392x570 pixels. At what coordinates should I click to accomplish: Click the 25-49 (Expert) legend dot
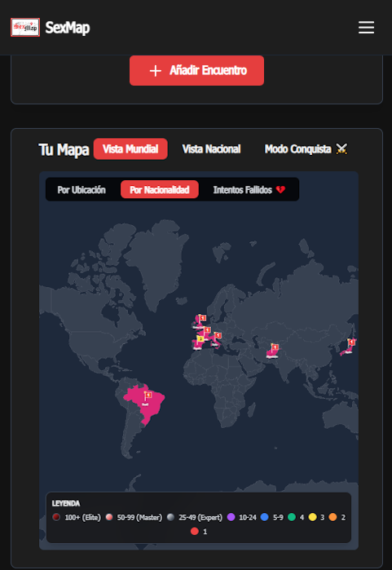pyautogui.click(x=170, y=517)
